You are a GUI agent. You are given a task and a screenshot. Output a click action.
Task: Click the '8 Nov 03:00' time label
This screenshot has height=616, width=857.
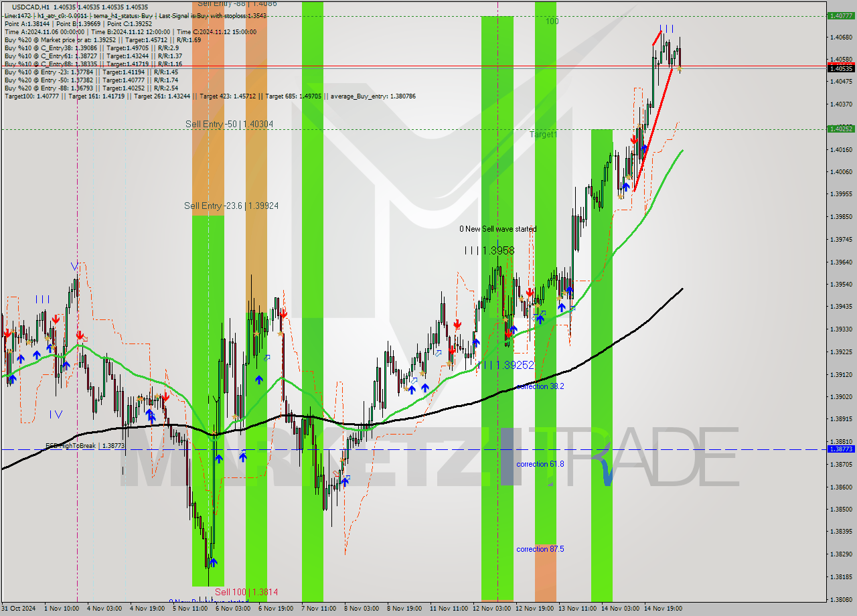(x=362, y=609)
